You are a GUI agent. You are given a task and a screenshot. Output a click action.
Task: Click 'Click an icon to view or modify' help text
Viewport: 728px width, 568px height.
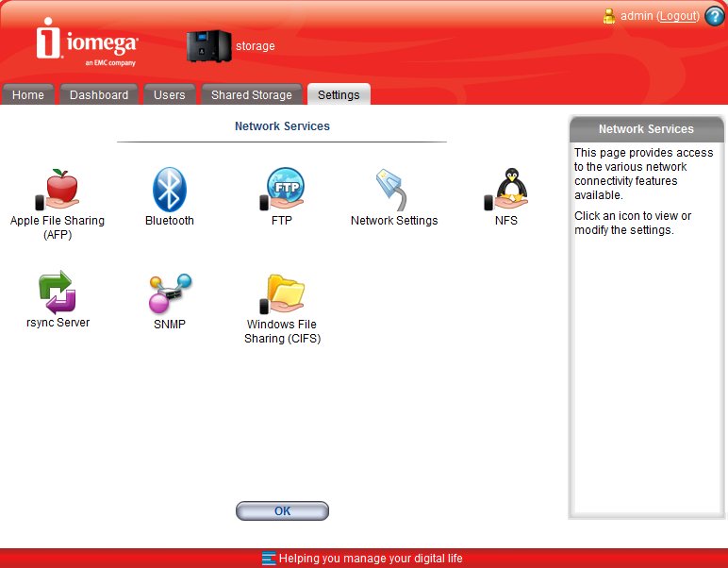point(633,223)
